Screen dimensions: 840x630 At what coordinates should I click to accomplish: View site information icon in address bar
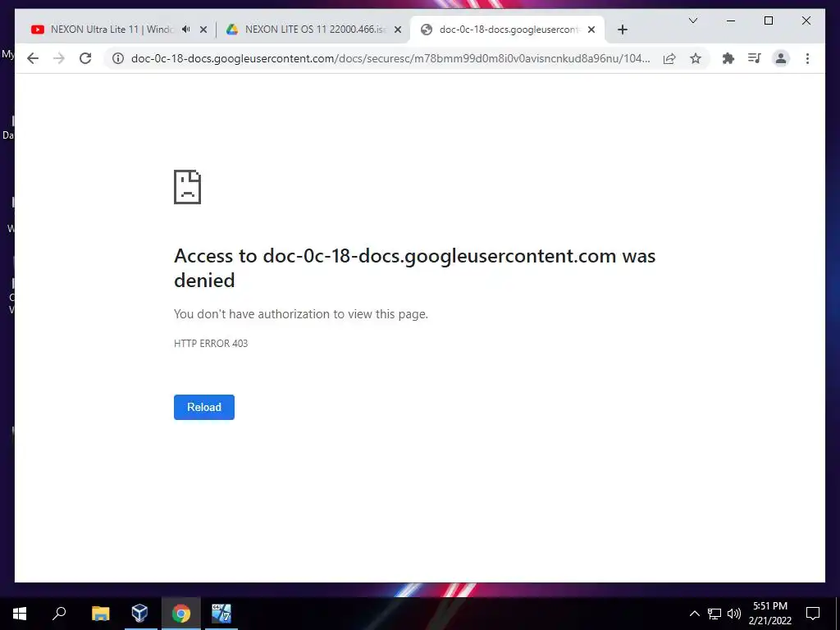click(x=118, y=58)
